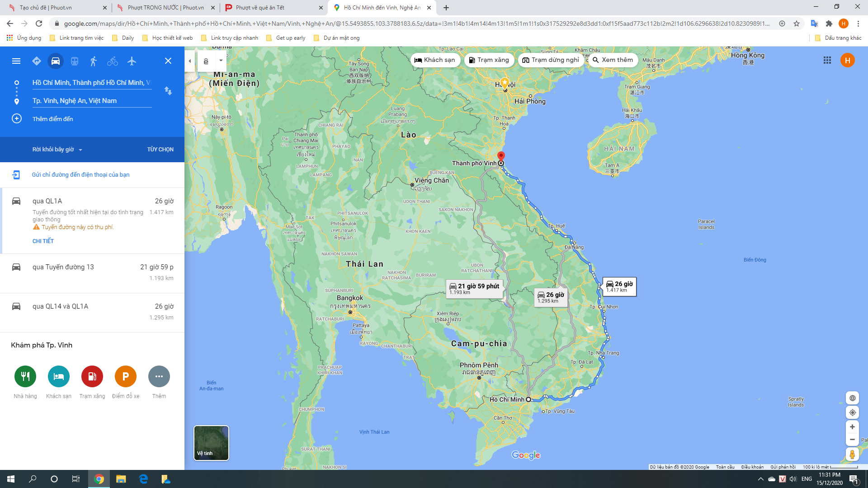868x488 pixels.
Task: Open CHI TIẾT route details
Action: pos(43,241)
